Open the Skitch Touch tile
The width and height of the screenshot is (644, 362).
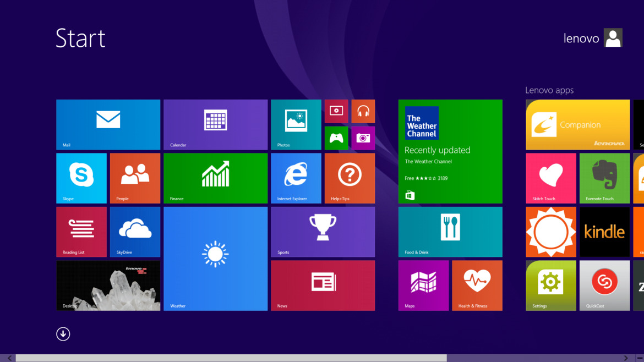point(551,178)
